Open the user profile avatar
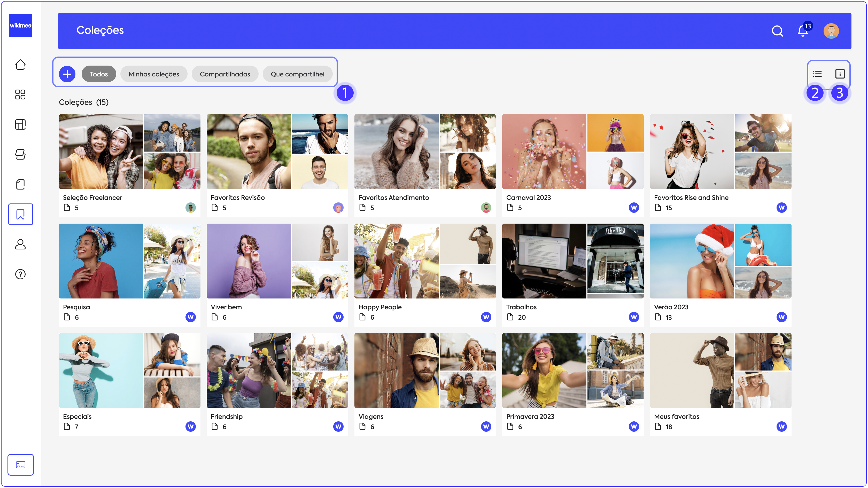Image resolution: width=868 pixels, height=488 pixels. [x=831, y=31]
